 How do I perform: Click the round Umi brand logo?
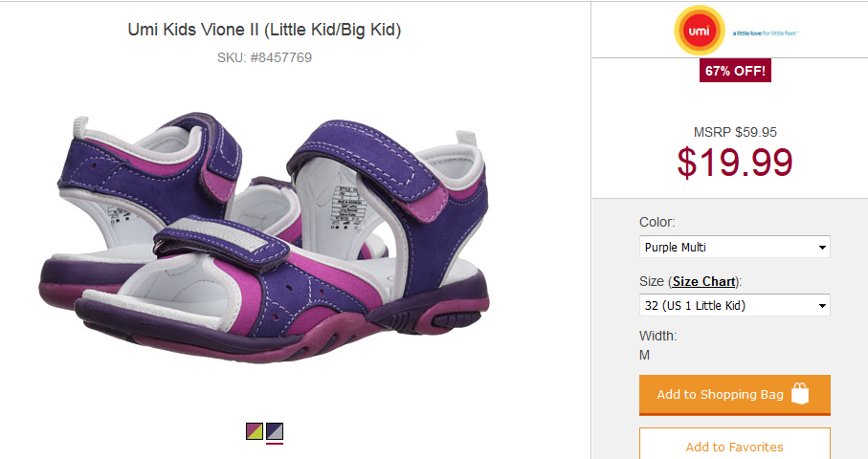(x=700, y=31)
